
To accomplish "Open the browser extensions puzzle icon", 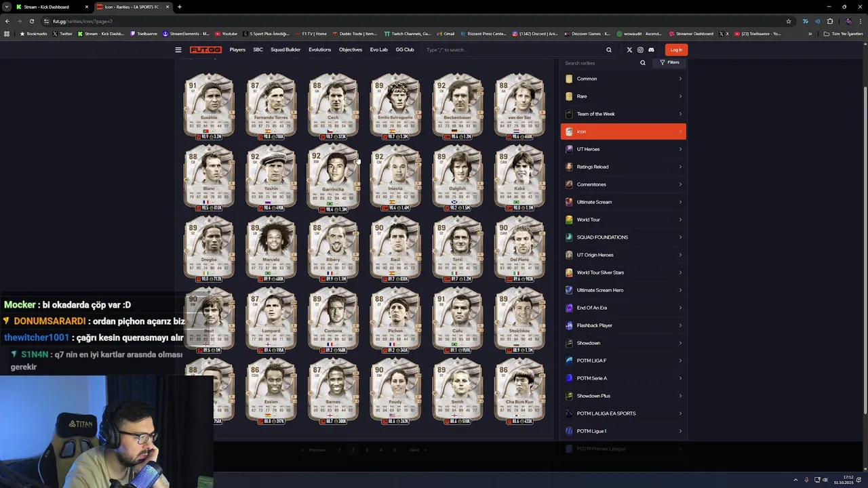I will tap(829, 21).
